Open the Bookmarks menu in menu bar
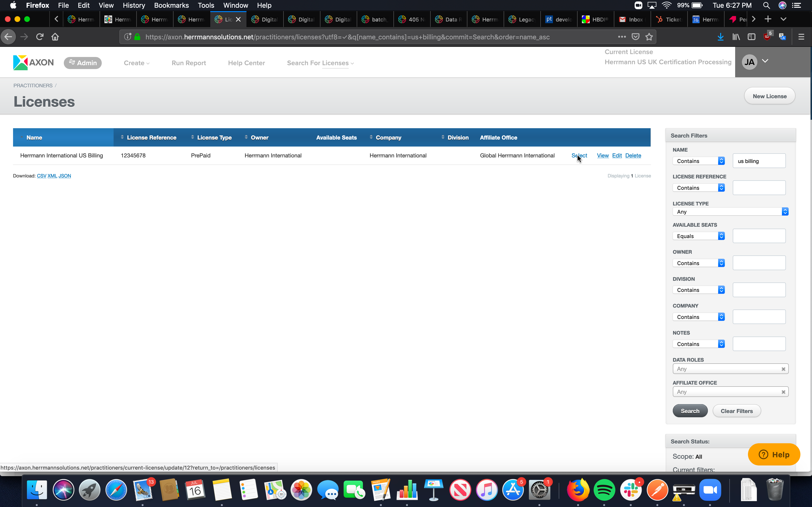 pyautogui.click(x=171, y=5)
